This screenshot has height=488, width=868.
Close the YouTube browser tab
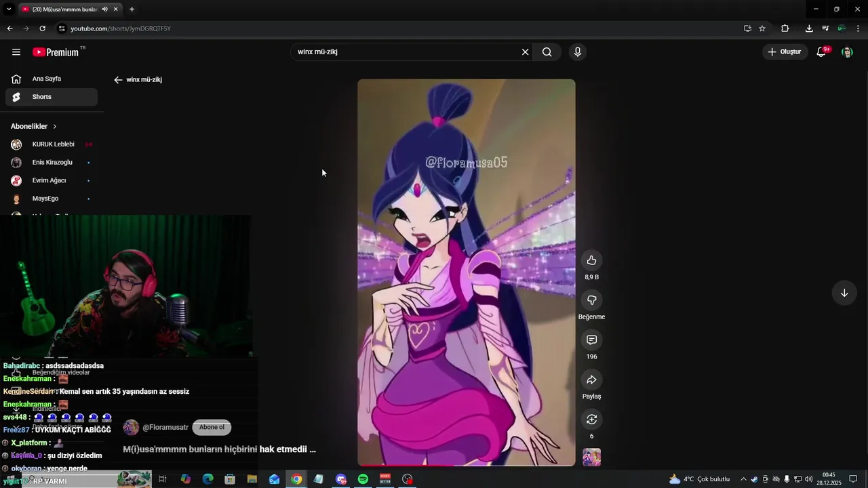115,9
